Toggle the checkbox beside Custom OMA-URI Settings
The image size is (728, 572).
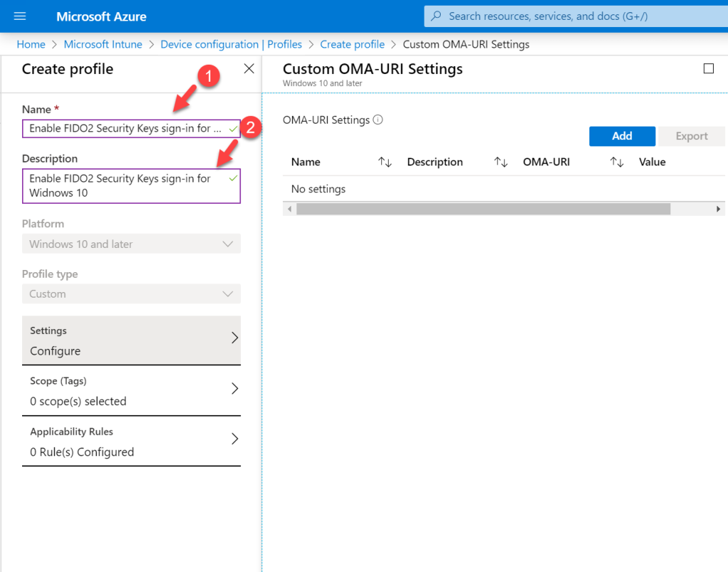pos(709,68)
